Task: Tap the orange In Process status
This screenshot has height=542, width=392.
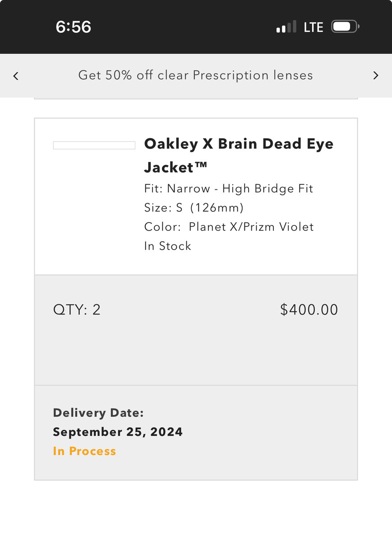Action: click(84, 451)
